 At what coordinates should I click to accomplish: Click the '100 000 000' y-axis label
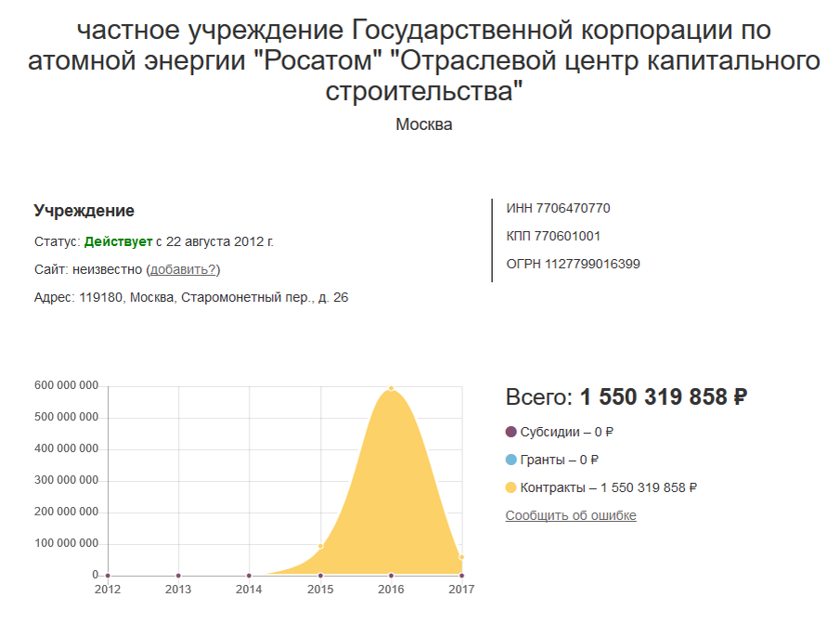[x=67, y=543]
